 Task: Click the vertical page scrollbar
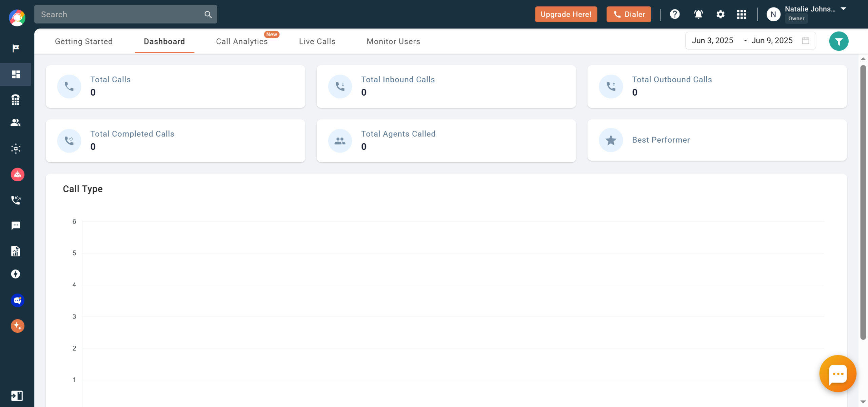coord(863,202)
